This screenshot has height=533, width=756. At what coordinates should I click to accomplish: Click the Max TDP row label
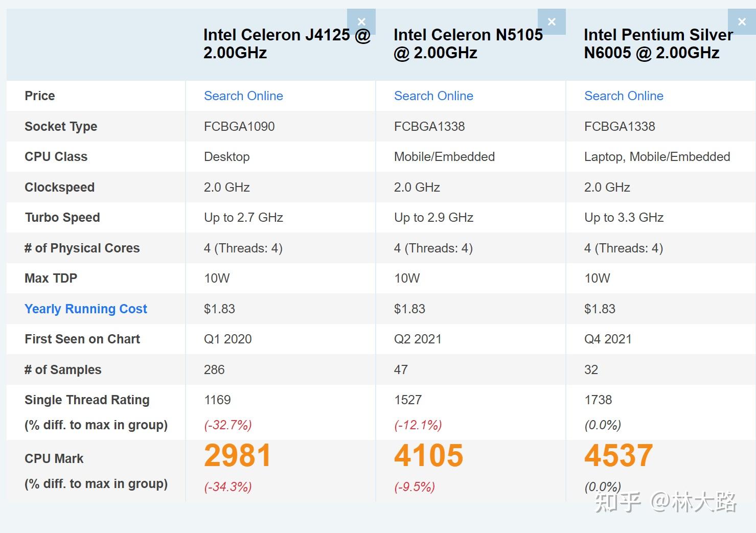[51, 279]
